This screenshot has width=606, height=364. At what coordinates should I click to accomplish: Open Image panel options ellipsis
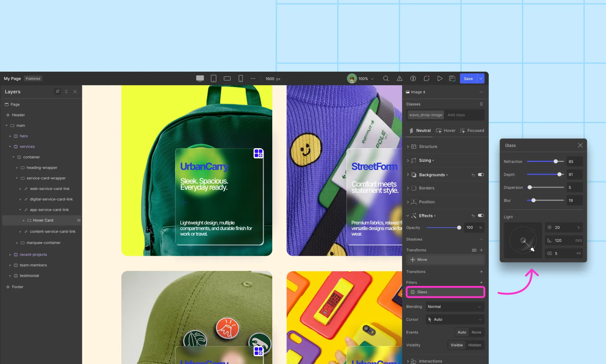click(x=481, y=92)
